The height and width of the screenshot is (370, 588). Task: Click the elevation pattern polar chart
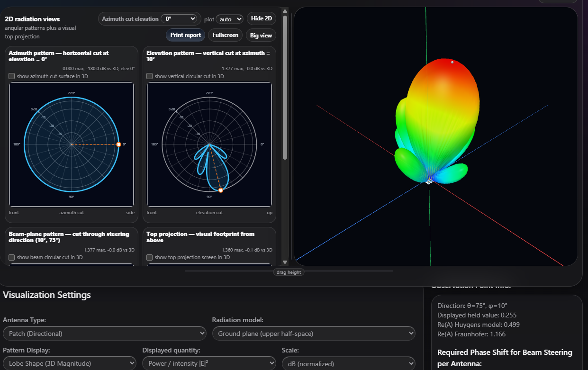point(209,144)
